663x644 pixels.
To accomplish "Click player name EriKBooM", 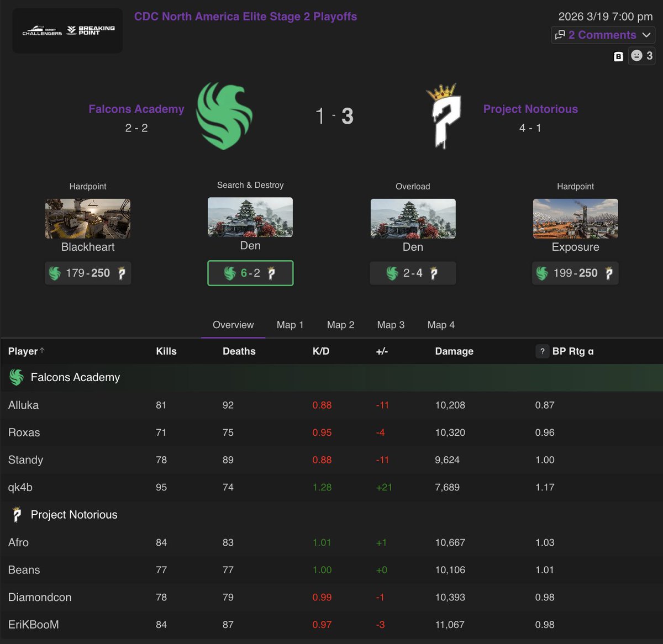I will point(33,625).
